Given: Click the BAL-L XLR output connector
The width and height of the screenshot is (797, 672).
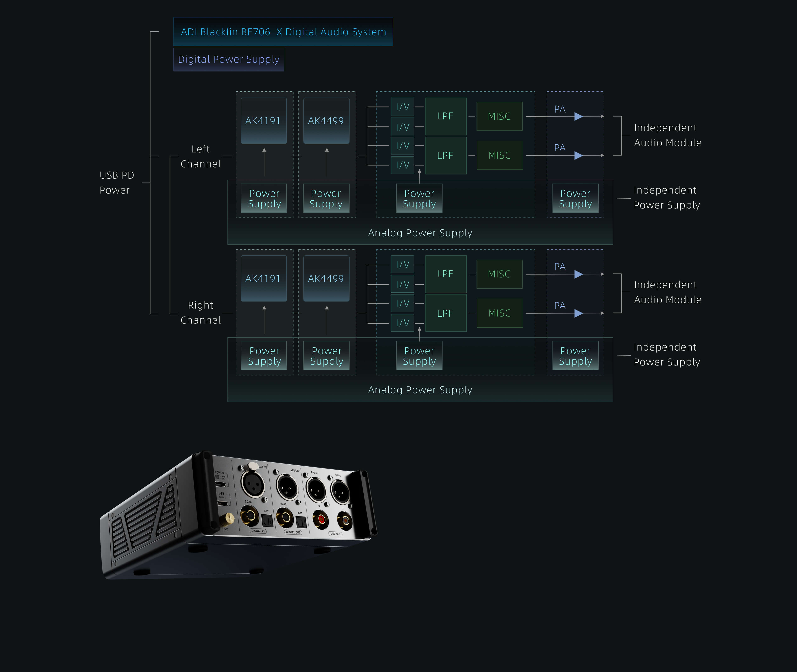Looking at the screenshot, I should 340,492.
